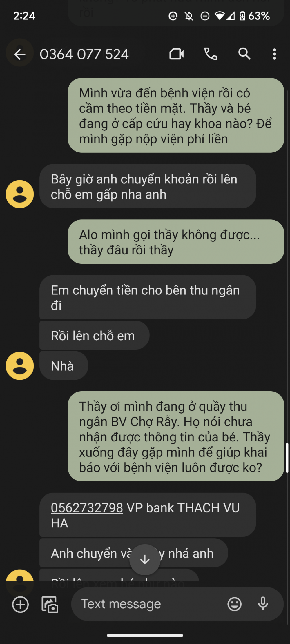The image size is (290, 644).
Task: Select the 'Alo mình gọi thầy không được' bubble
Action: (x=176, y=242)
